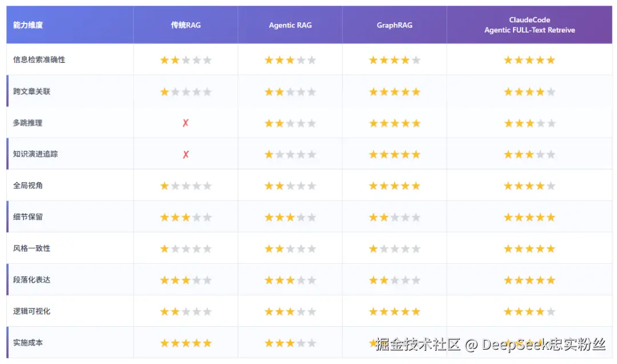Click Agentic RAG star rating for 段落化表达

290,280
